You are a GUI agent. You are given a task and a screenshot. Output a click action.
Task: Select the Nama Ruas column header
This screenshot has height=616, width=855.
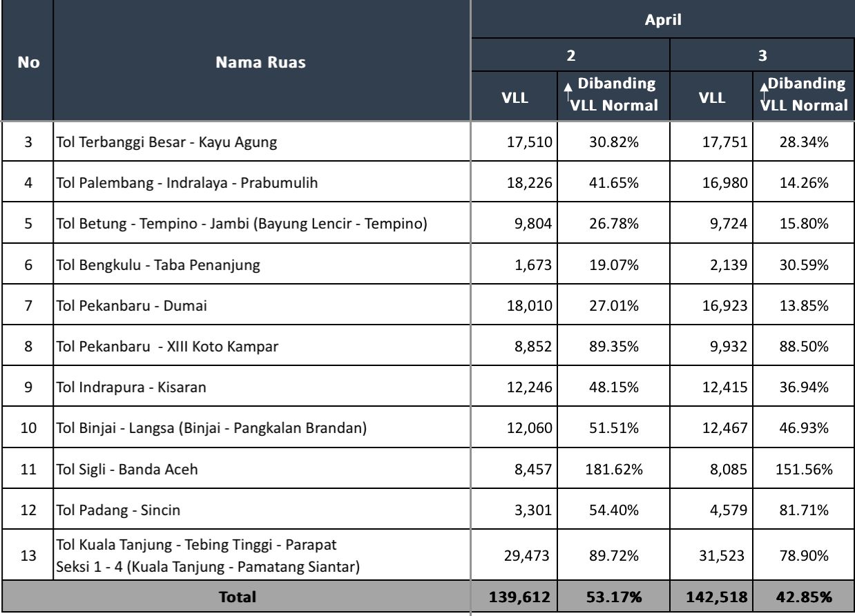click(x=262, y=64)
